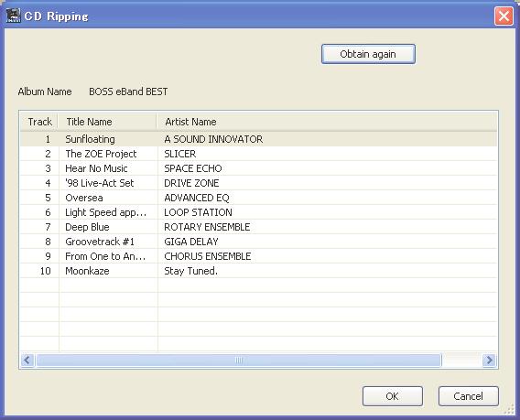Select the Hear No Music title

click(x=96, y=168)
